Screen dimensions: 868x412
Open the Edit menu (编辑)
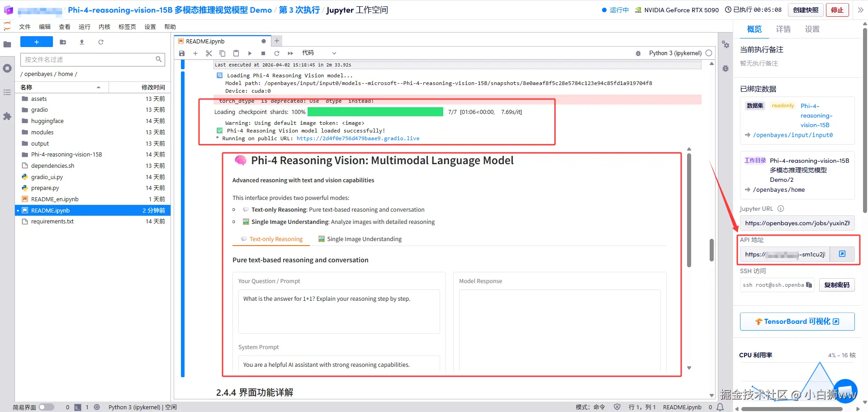click(x=45, y=27)
